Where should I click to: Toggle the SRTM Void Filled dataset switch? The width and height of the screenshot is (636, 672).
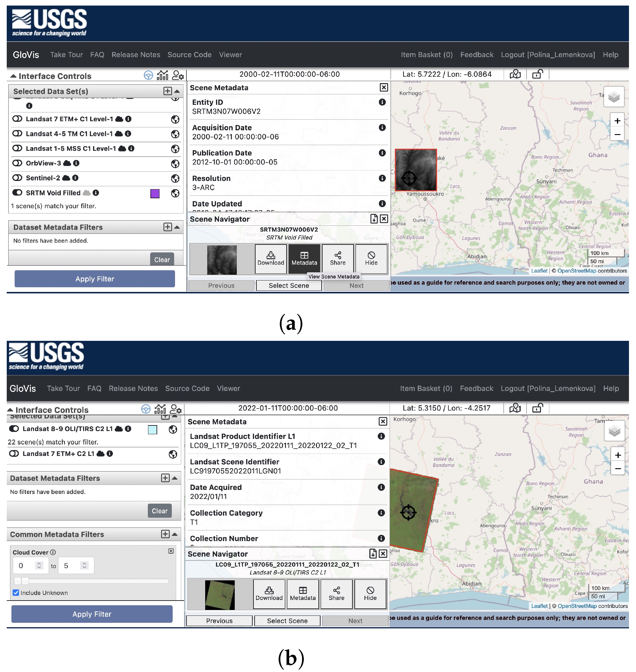click(x=17, y=193)
